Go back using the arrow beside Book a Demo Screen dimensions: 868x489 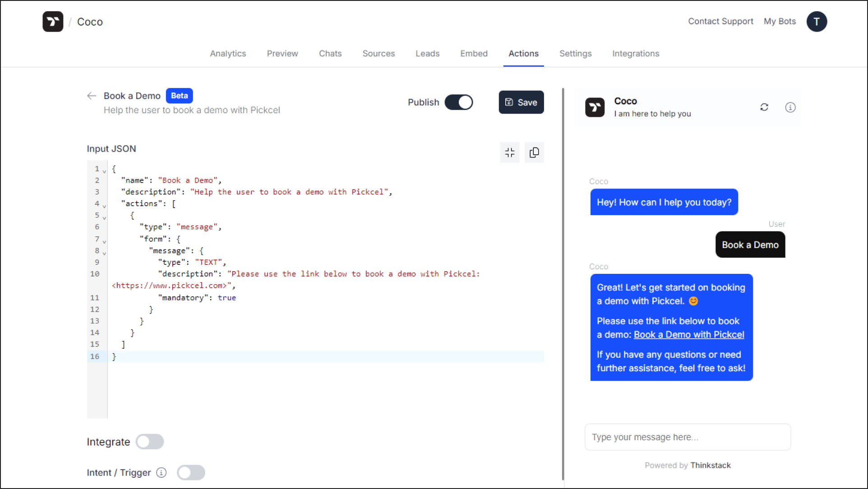[92, 96]
